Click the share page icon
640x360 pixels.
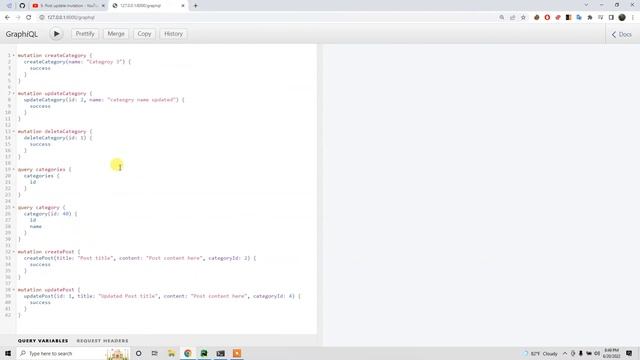513,18
